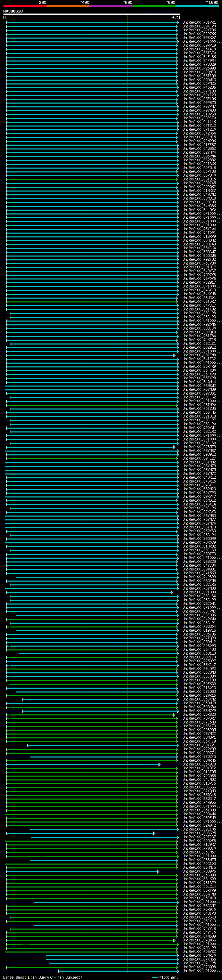Select label UniRef100_A5AW13
222x980 pixels.
coord(199,80)
